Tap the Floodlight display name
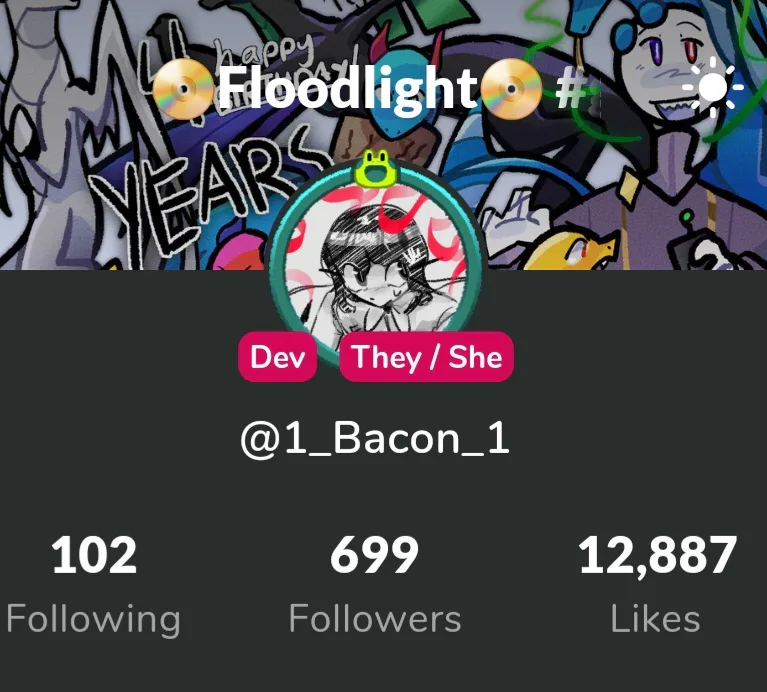Screen dimensions: 767x692 click(347, 88)
